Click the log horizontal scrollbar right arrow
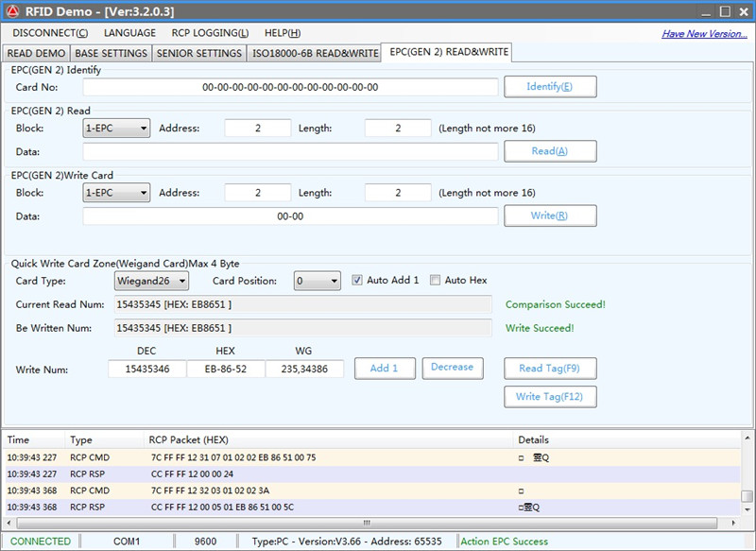The height and width of the screenshot is (551, 756). point(734,523)
